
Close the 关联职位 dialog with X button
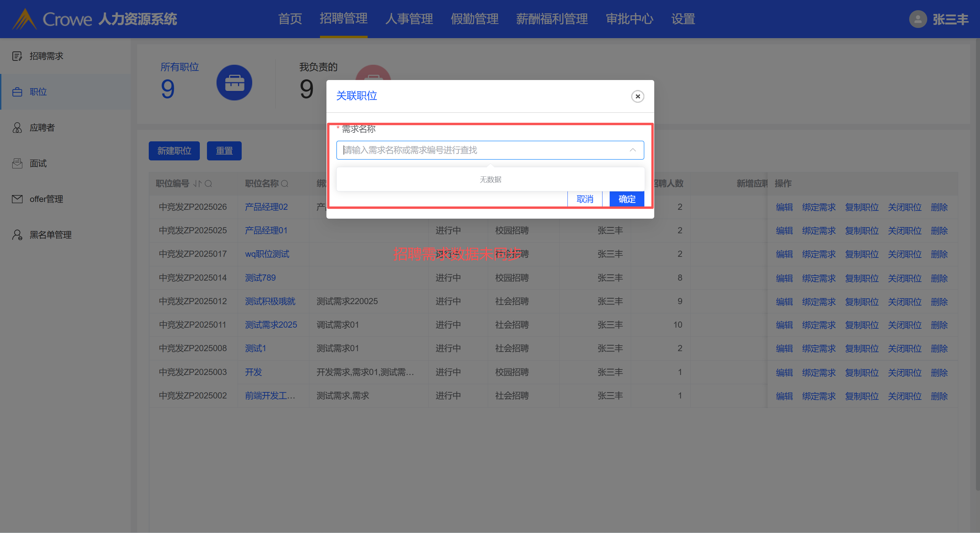[x=638, y=96]
